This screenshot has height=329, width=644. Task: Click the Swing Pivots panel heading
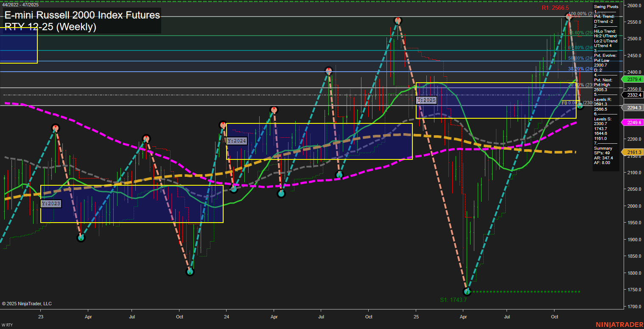tap(606, 7)
